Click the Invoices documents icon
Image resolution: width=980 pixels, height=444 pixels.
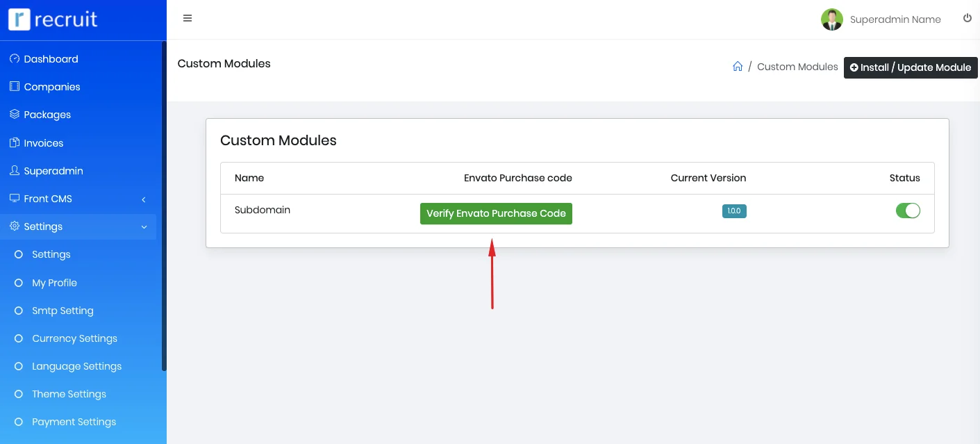pyautogui.click(x=15, y=143)
